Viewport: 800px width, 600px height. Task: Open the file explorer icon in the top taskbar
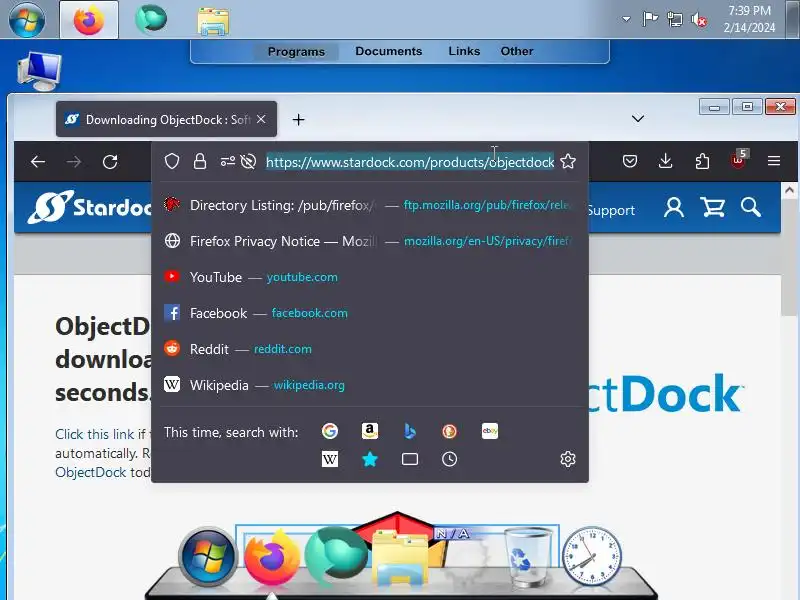click(213, 20)
